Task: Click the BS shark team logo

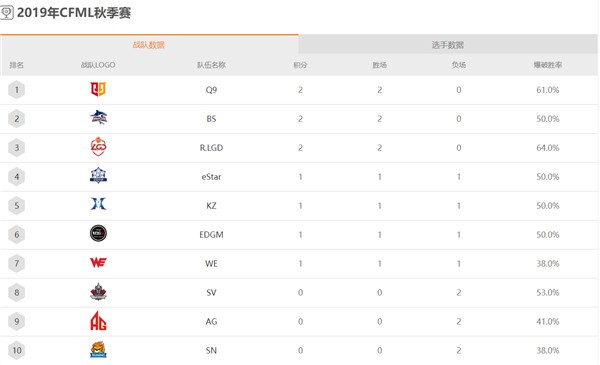Action: pos(98,118)
